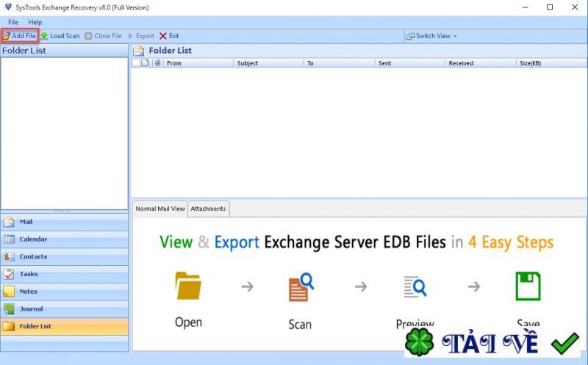Click the Open folder step icon
The width and height of the screenshot is (588, 365).
click(188, 286)
